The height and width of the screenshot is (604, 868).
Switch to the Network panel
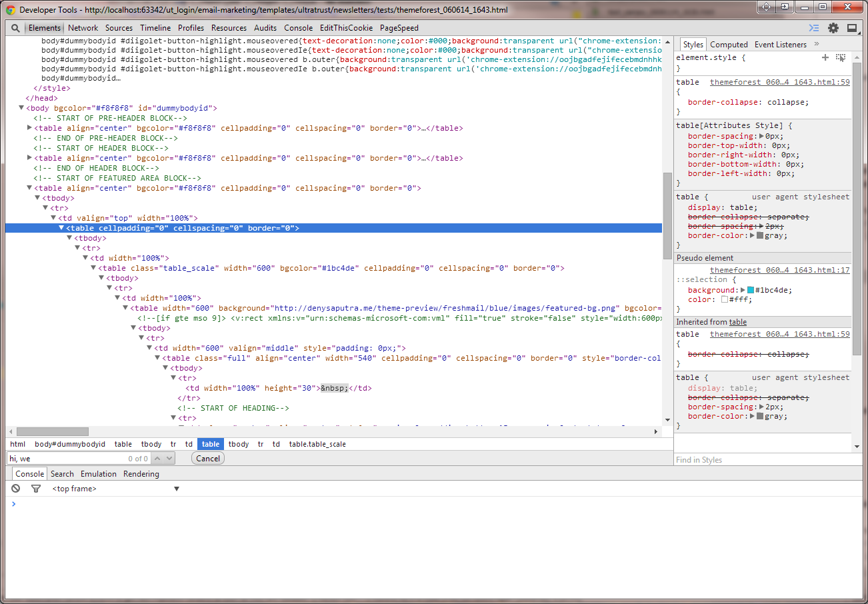83,28
